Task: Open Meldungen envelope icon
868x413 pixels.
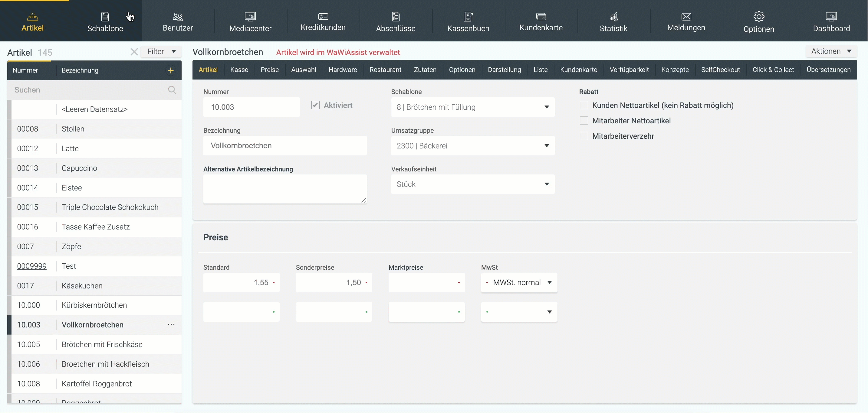Action: pyautogui.click(x=686, y=17)
